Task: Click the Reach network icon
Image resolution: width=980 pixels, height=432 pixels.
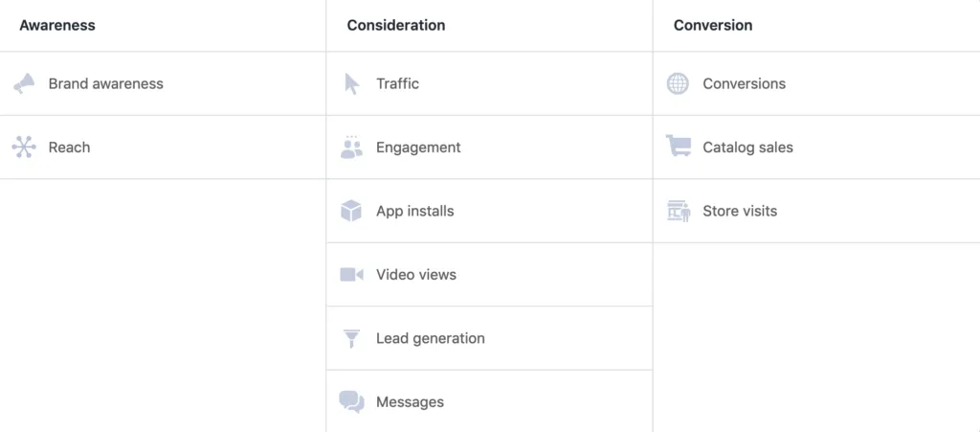Action: [24, 148]
